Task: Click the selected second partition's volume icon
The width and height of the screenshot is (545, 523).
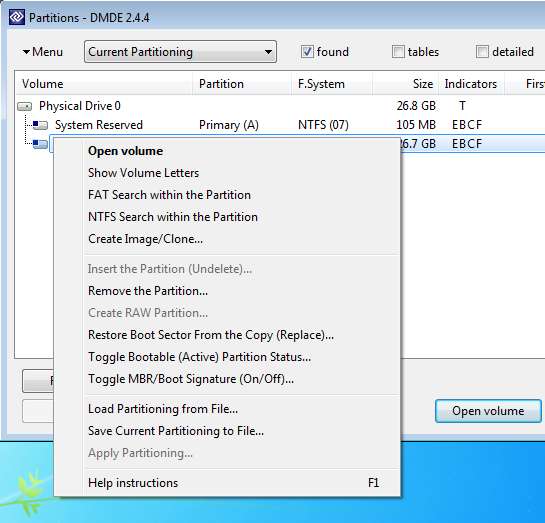Action: pos(40,144)
